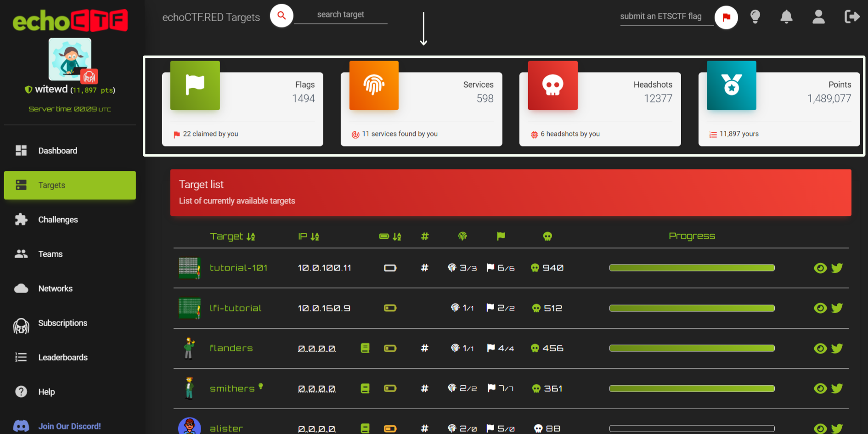868x434 pixels.
Task: Click the red search magnifier button
Action: (282, 16)
